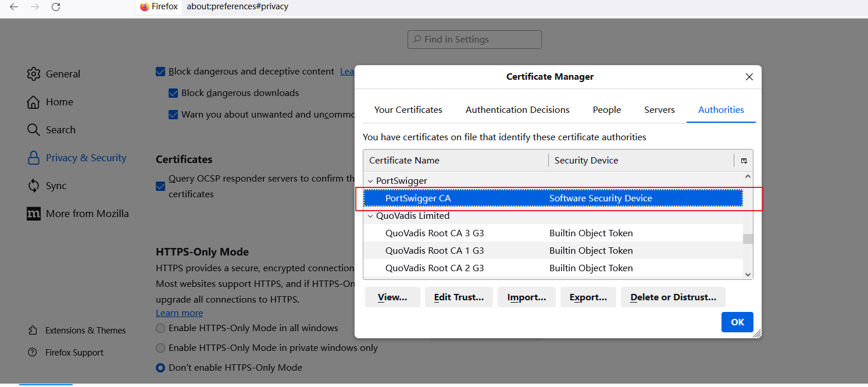868x387 pixels.
Task: Click the Find in Settings search field
Action: (x=474, y=40)
